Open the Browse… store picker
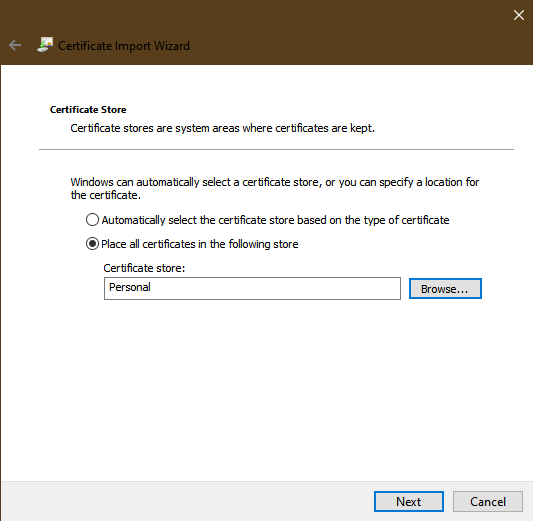 (x=445, y=289)
